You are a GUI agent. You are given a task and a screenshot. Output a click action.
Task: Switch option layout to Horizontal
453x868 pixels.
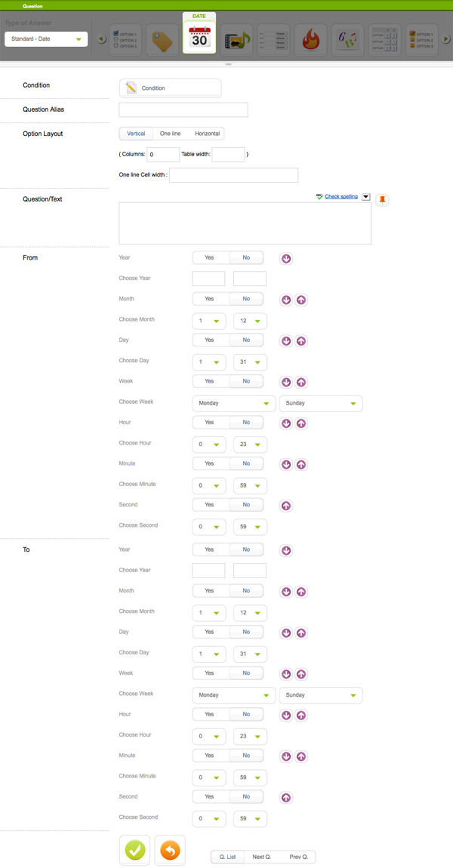(x=207, y=134)
